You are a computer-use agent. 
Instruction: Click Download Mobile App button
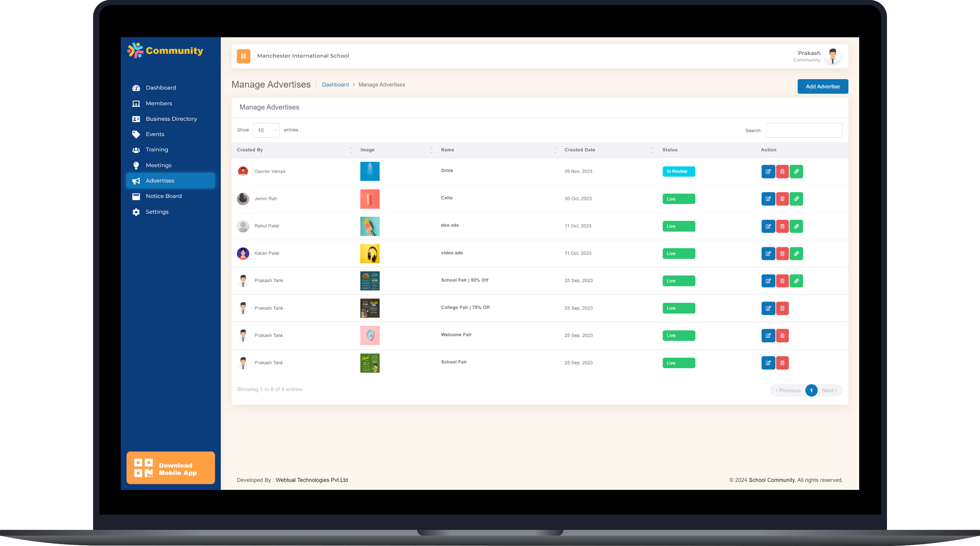click(x=170, y=468)
